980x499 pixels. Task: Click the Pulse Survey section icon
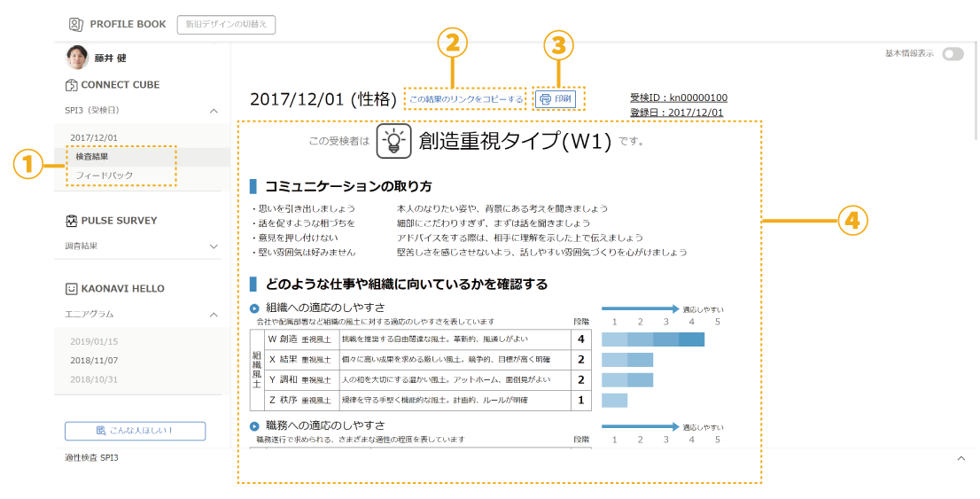point(72,221)
